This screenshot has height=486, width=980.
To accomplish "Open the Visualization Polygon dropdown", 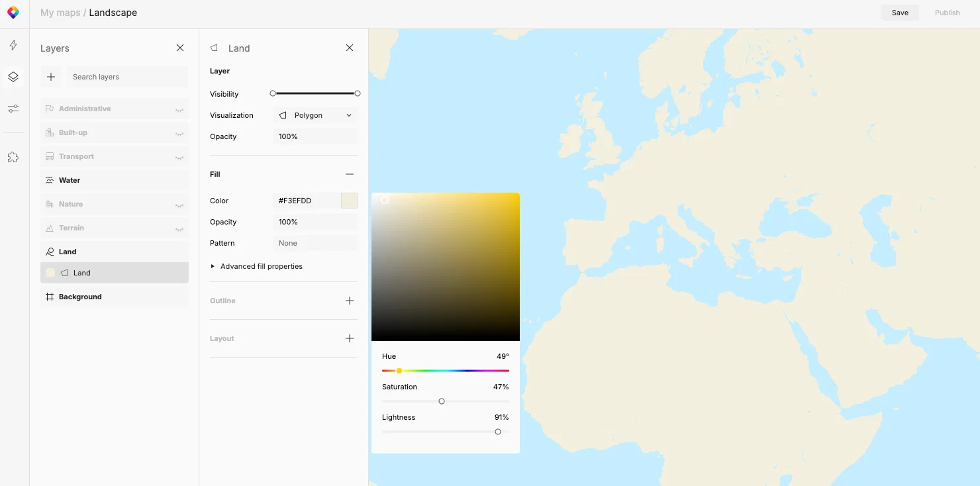I will point(315,115).
